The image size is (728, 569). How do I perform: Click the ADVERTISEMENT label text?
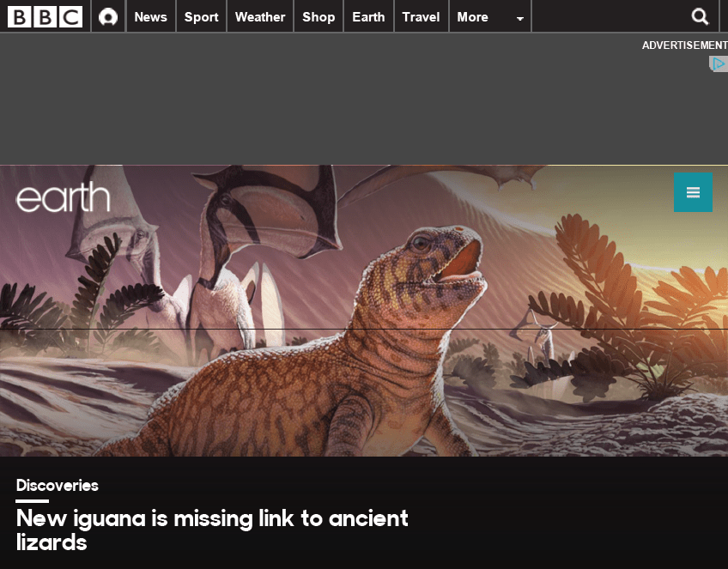684,45
